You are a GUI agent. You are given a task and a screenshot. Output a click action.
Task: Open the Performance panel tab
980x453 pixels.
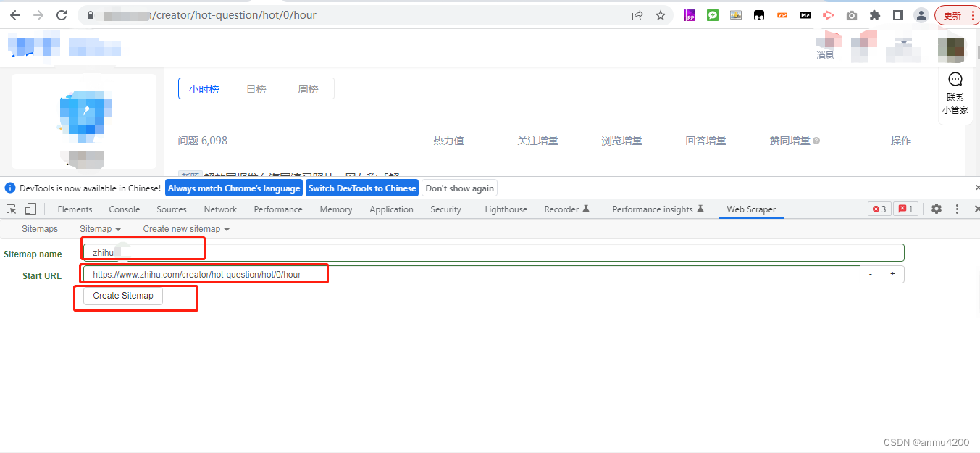pyautogui.click(x=278, y=209)
